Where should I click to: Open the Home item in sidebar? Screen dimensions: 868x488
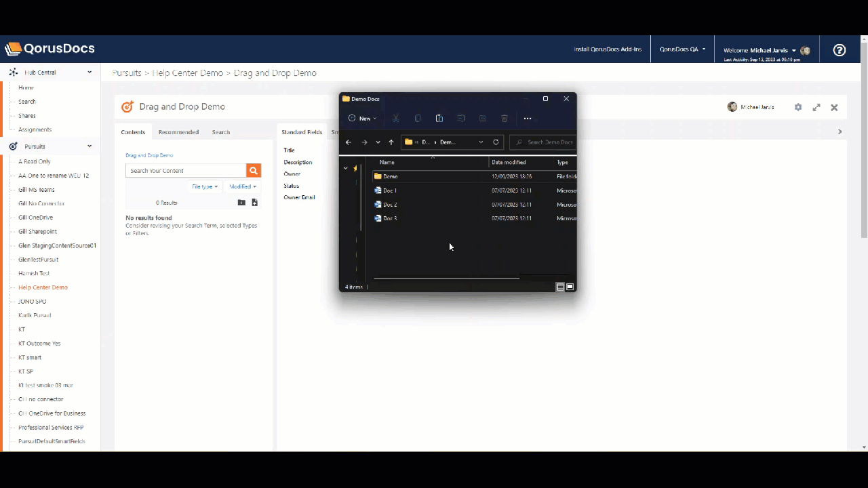click(x=26, y=87)
